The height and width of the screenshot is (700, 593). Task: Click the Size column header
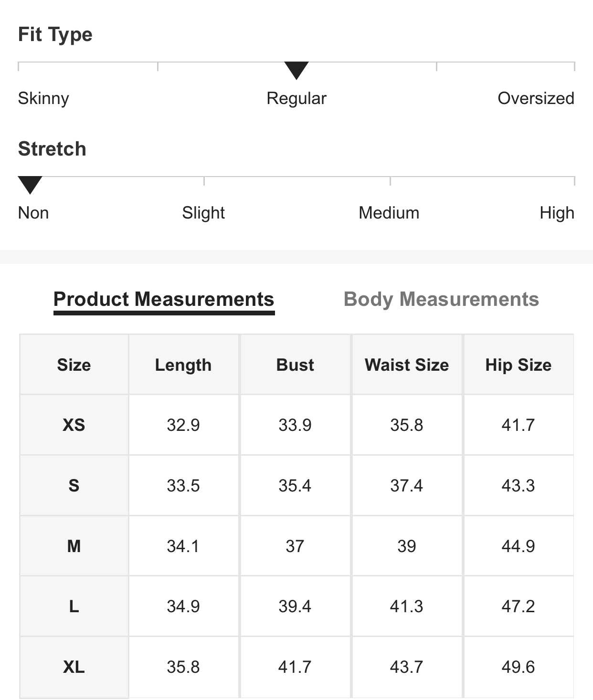(74, 365)
